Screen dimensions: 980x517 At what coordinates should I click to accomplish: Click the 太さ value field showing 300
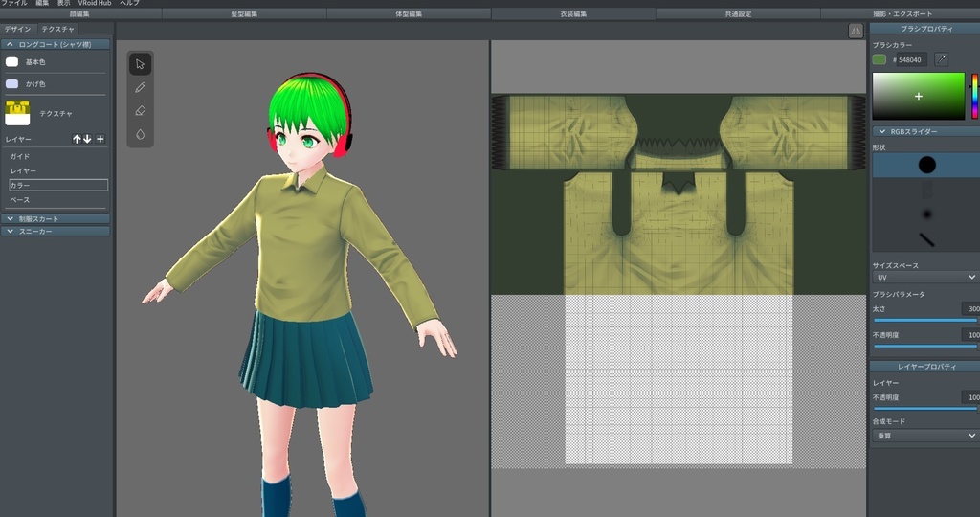(970, 309)
